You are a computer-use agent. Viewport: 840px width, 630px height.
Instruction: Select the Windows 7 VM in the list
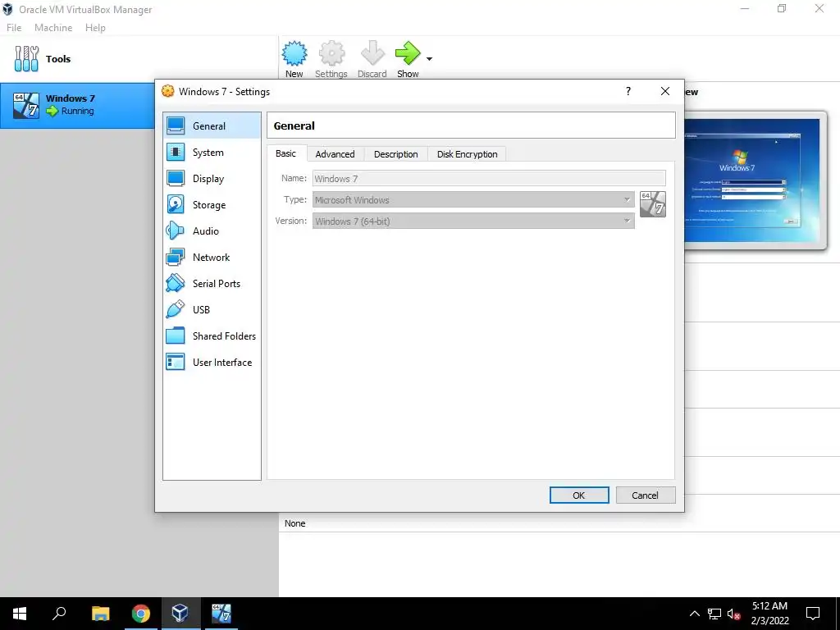point(78,105)
